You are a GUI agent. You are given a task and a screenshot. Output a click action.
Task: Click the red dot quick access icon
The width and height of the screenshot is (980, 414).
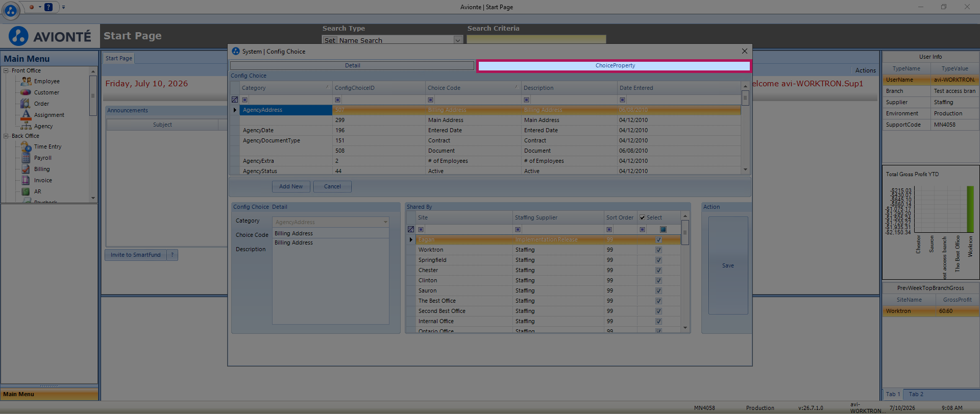click(x=32, y=7)
